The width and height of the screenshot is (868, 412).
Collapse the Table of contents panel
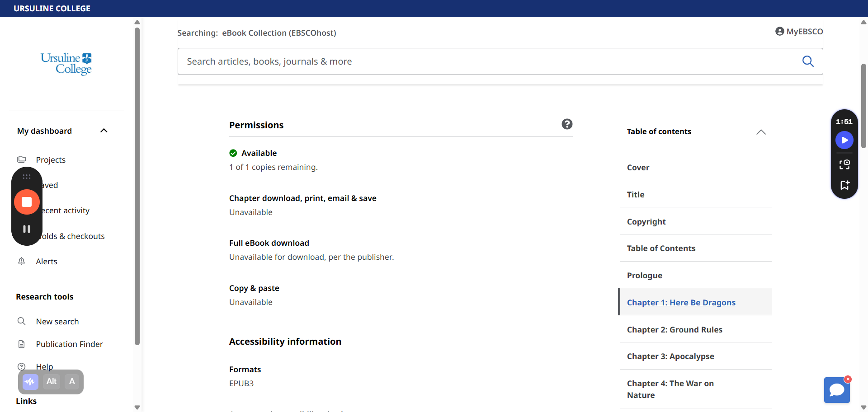(761, 132)
